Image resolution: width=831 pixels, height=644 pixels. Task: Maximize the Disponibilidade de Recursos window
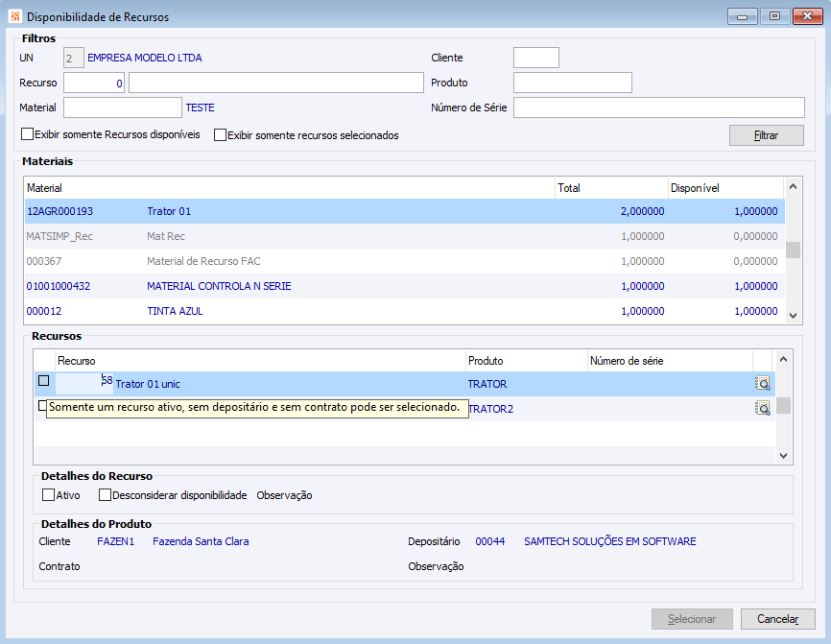tap(773, 16)
